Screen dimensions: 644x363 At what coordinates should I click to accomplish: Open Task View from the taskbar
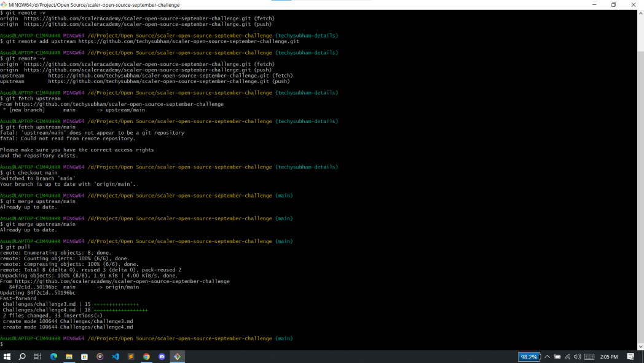tap(37, 356)
